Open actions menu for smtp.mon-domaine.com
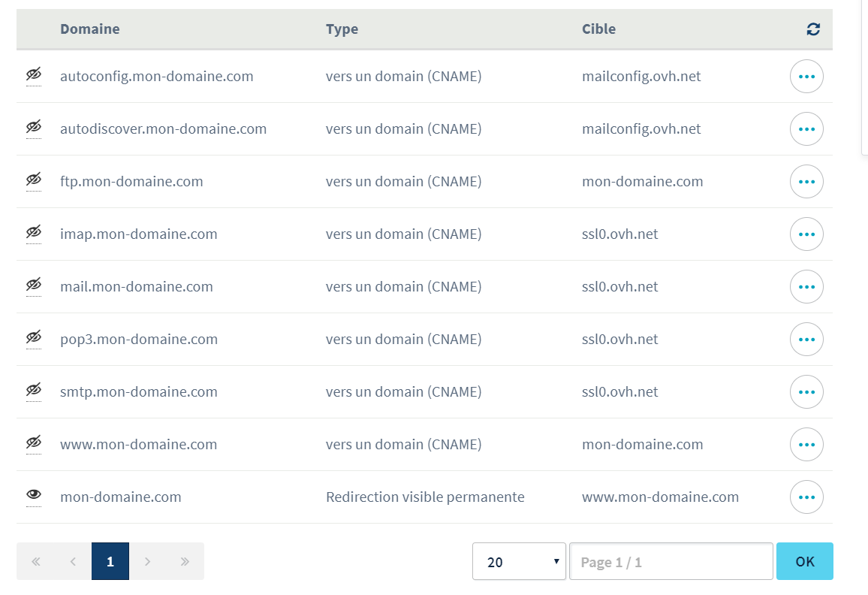This screenshot has width=868, height=595. click(806, 392)
